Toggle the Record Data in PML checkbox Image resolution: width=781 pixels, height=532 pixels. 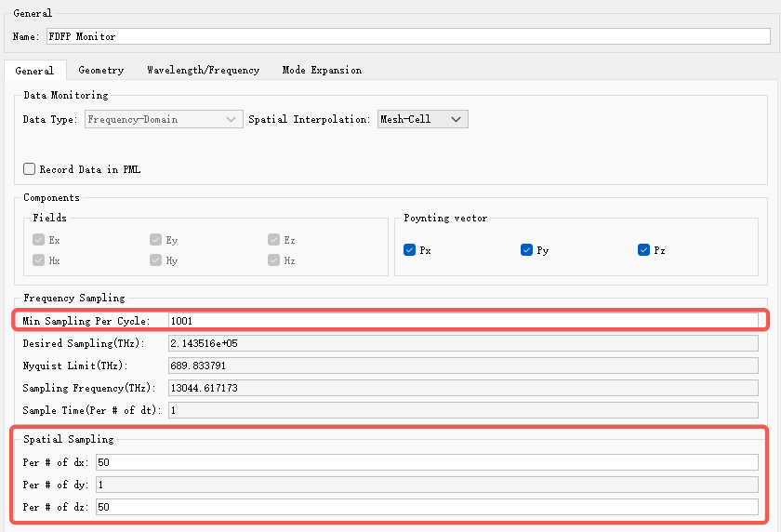coord(30,169)
